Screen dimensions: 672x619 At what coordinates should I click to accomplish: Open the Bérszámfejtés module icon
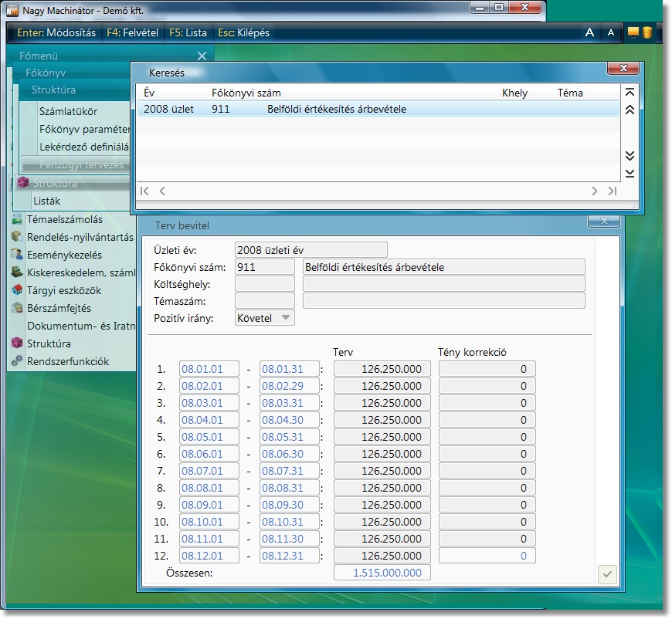17,308
